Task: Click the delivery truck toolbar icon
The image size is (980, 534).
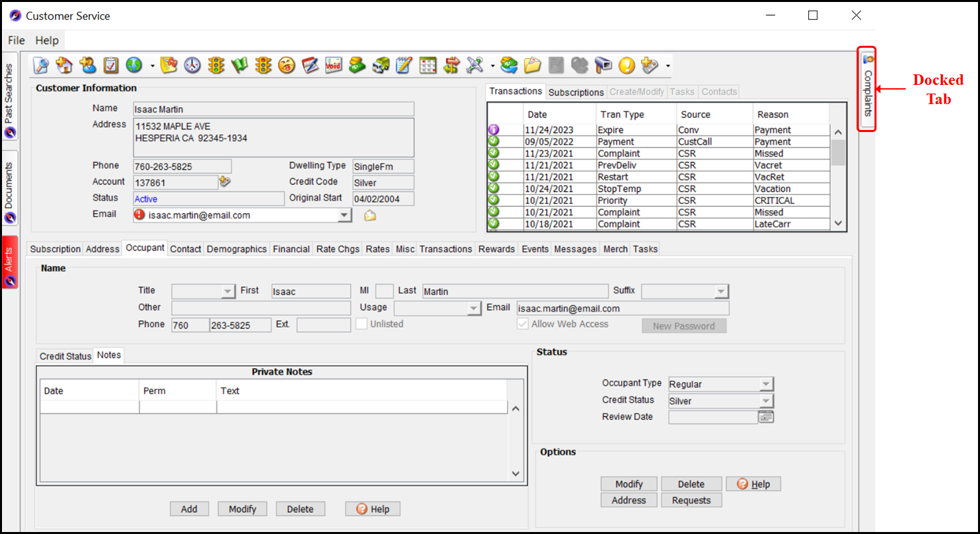Action: [x=380, y=65]
